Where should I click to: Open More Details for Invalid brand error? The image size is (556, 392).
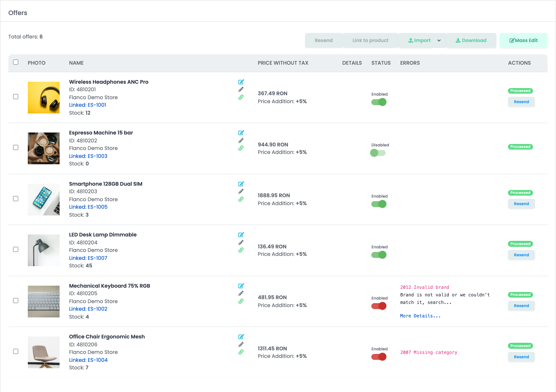(x=420, y=316)
